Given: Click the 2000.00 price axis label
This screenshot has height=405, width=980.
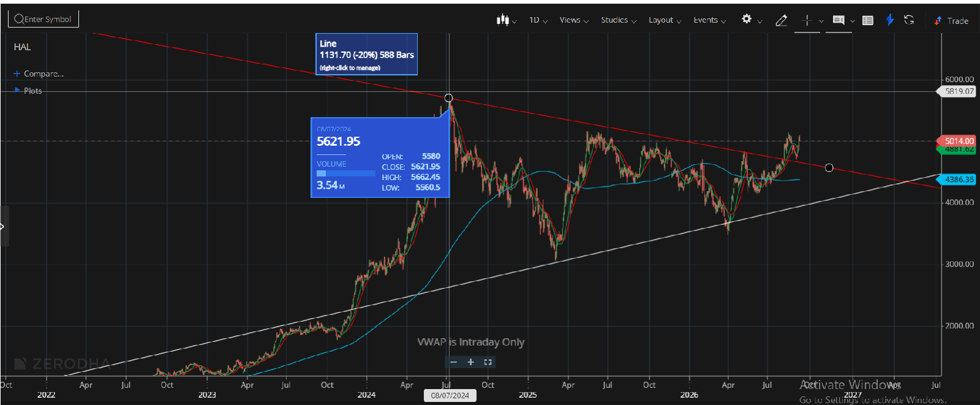Looking at the screenshot, I should pos(959,326).
